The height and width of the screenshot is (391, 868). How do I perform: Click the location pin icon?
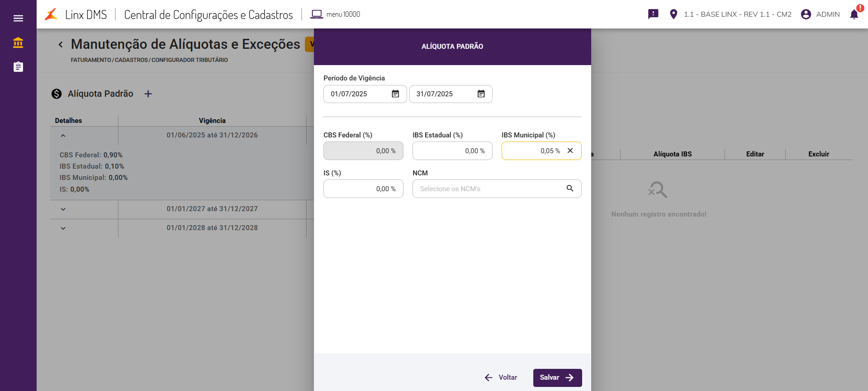pyautogui.click(x=674, y=14)
